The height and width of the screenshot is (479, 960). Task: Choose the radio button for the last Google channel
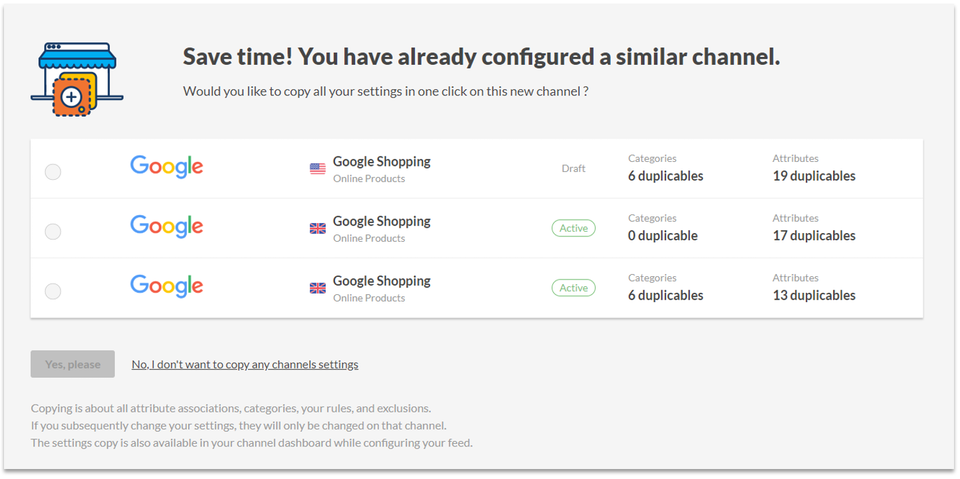click(53, 291)
